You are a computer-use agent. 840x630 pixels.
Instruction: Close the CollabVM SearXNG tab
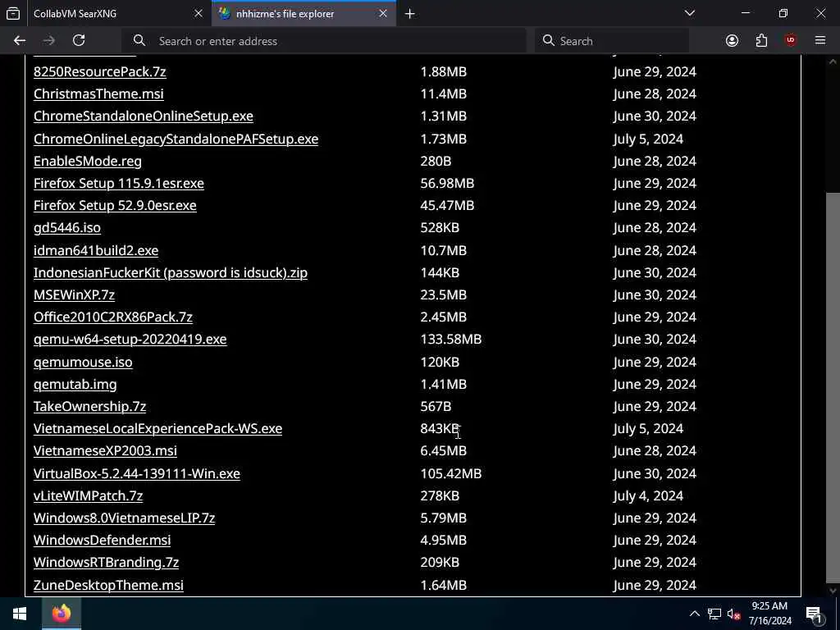[199, 13]
